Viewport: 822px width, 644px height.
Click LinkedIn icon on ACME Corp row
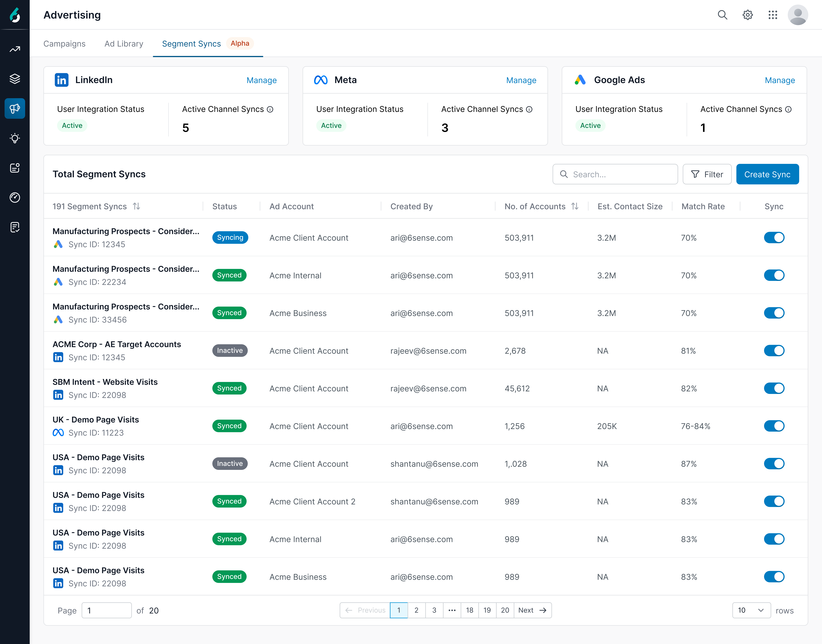pos(58,357)
